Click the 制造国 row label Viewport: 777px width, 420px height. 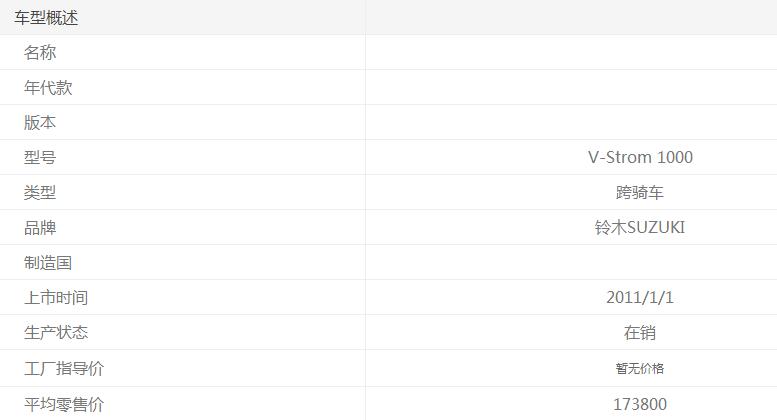[x=48, y=263]
